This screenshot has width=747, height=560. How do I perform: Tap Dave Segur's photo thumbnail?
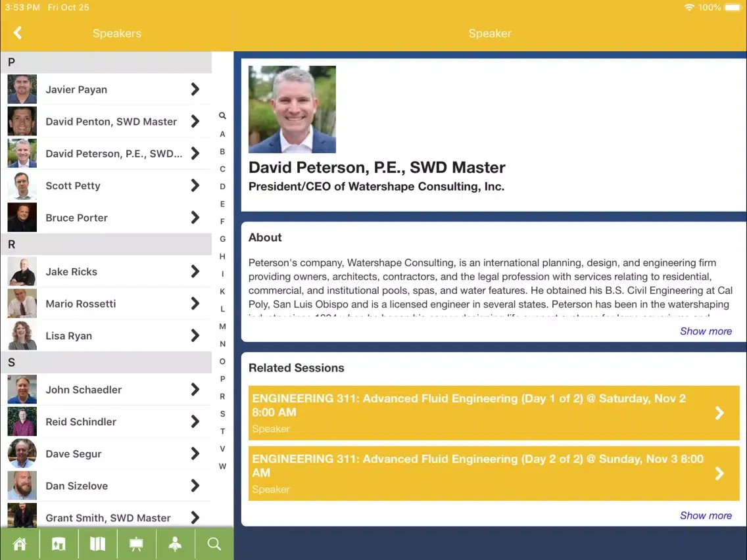click(22, 454)
